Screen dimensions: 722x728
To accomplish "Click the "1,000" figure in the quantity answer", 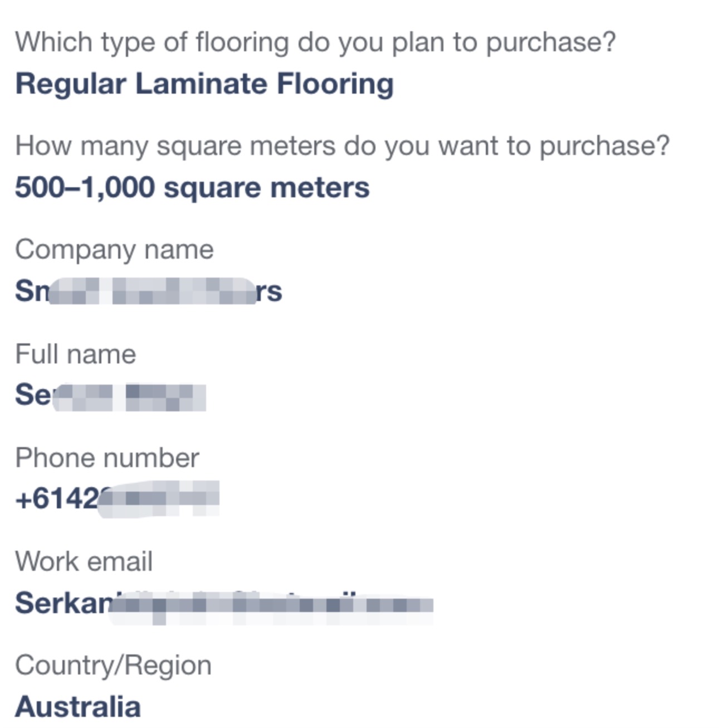I will 118,187.
